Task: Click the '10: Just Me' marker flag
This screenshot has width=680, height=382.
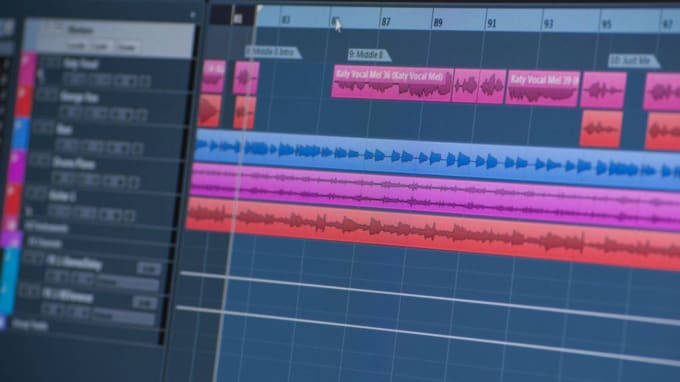Action: (633, 61)
